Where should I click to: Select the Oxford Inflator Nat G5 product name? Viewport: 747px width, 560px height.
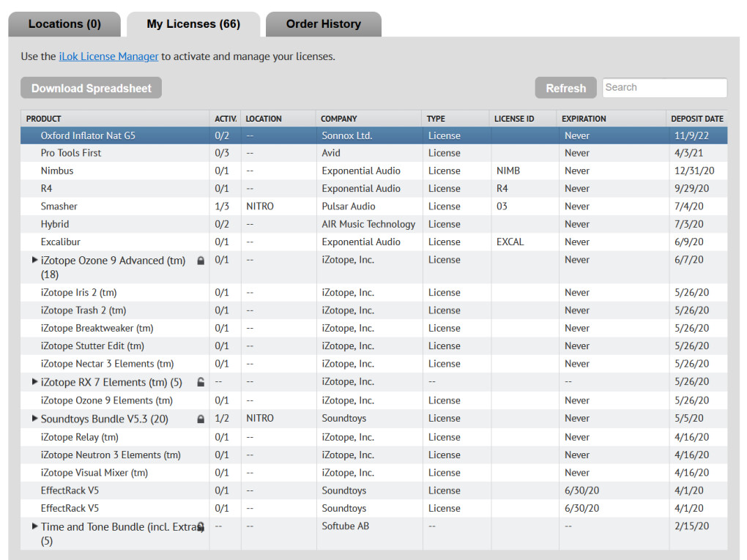click(x=88, y=135)
